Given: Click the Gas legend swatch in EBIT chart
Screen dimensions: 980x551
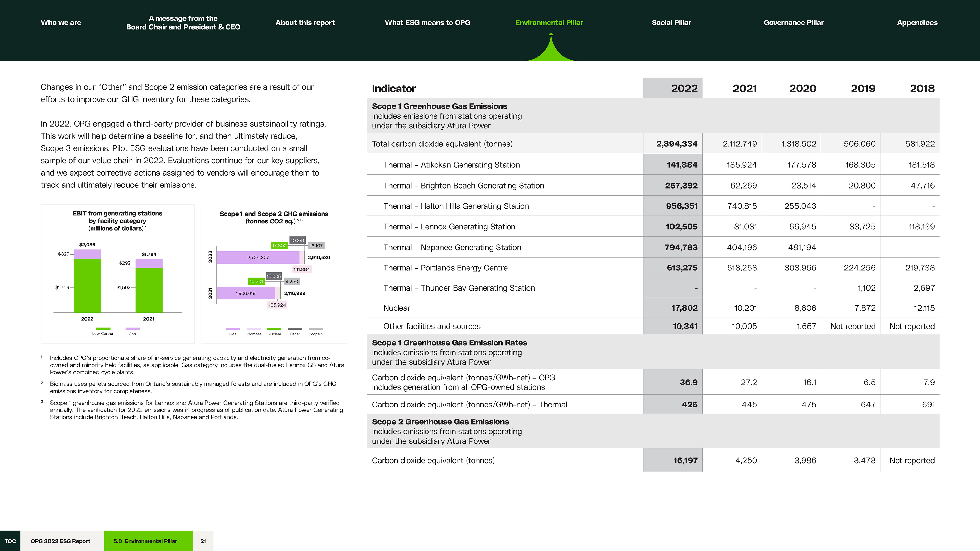Looking at the screenshot, I should click(132, 329).
